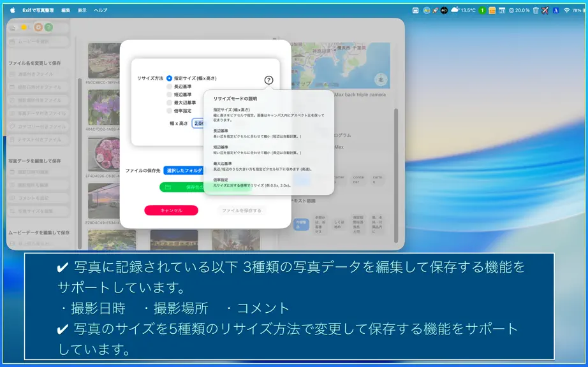Click the home folder toolbar icon
Viewport: 588px width, 367px height.
[13, 27]
